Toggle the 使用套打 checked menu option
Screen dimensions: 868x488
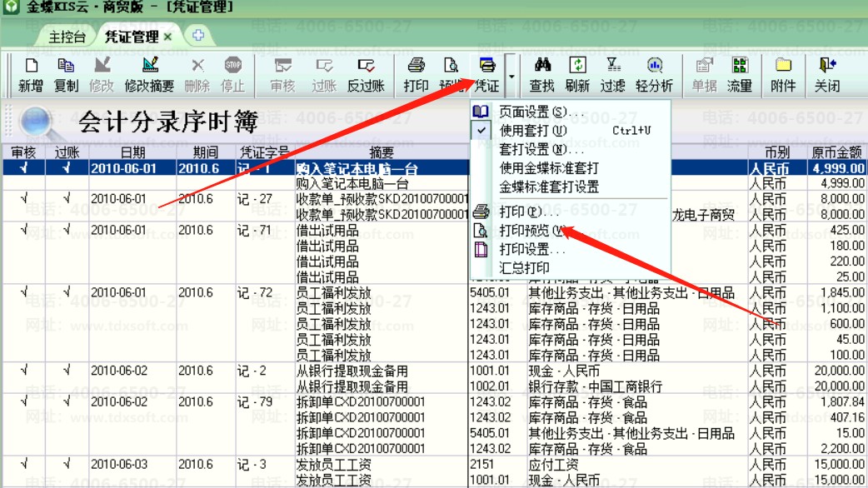[532, 131]
